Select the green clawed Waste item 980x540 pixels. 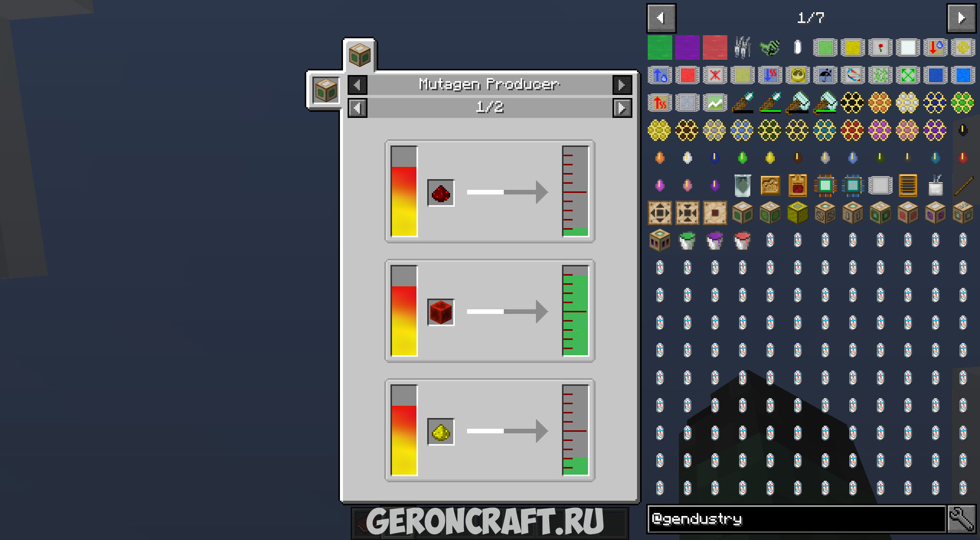point(770,47)
